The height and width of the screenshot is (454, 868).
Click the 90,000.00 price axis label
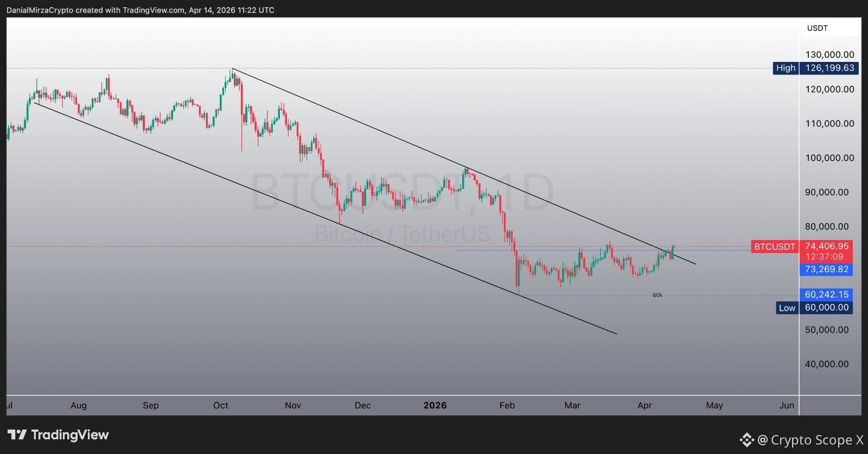[827, 192]
